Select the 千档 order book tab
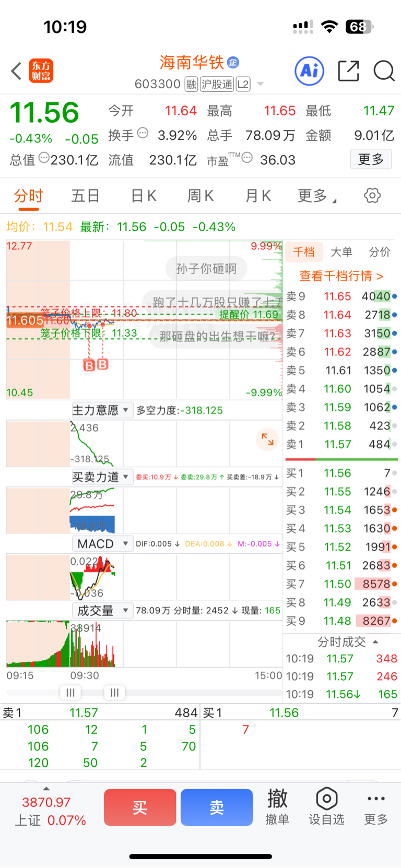This screenshot has width=401, height=868. pos(304,252)
